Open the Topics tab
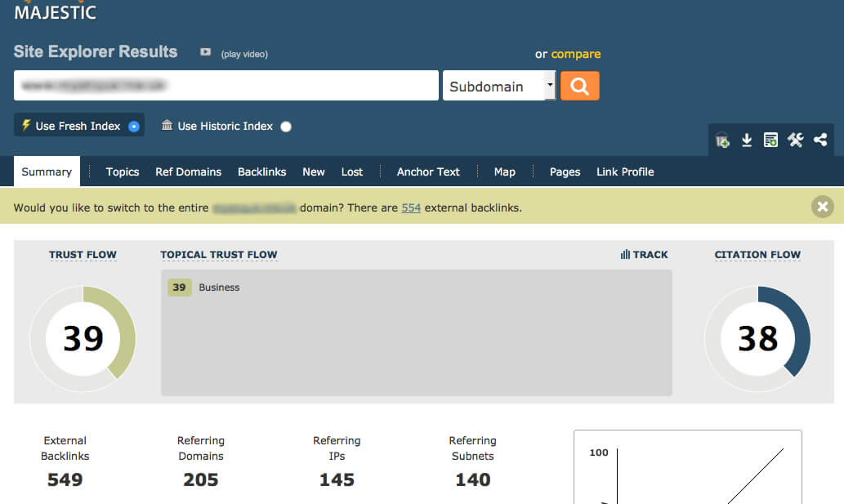 (123, 172)
